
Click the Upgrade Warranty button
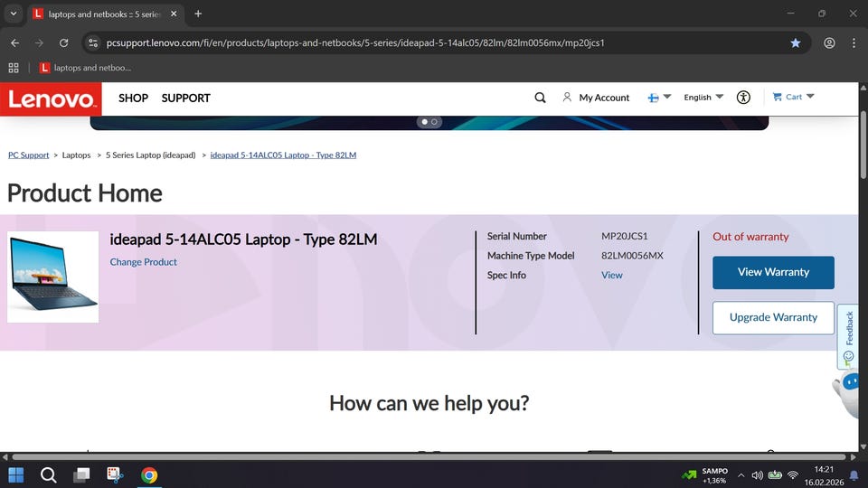pos(773,317)
